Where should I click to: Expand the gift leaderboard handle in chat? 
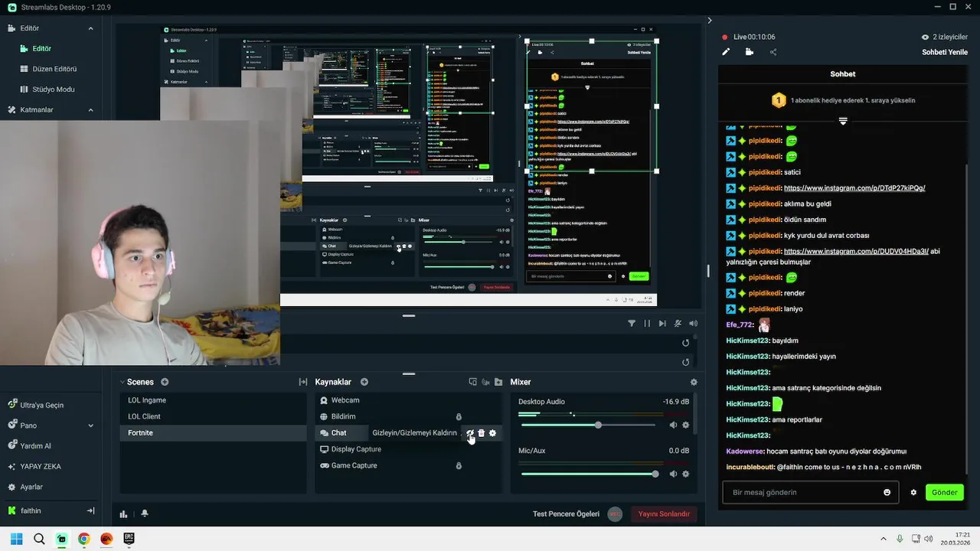click(x=843, y=121)
